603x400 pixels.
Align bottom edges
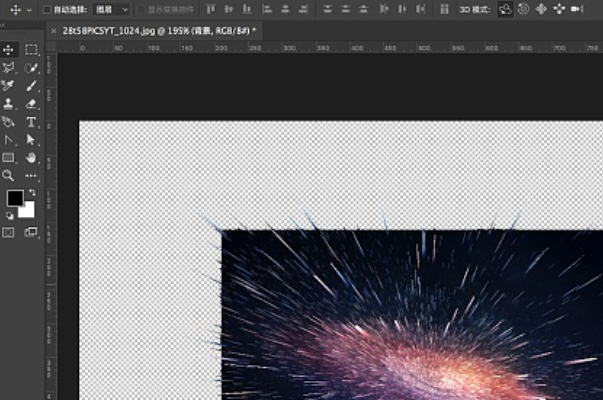(x=247, y=9)
